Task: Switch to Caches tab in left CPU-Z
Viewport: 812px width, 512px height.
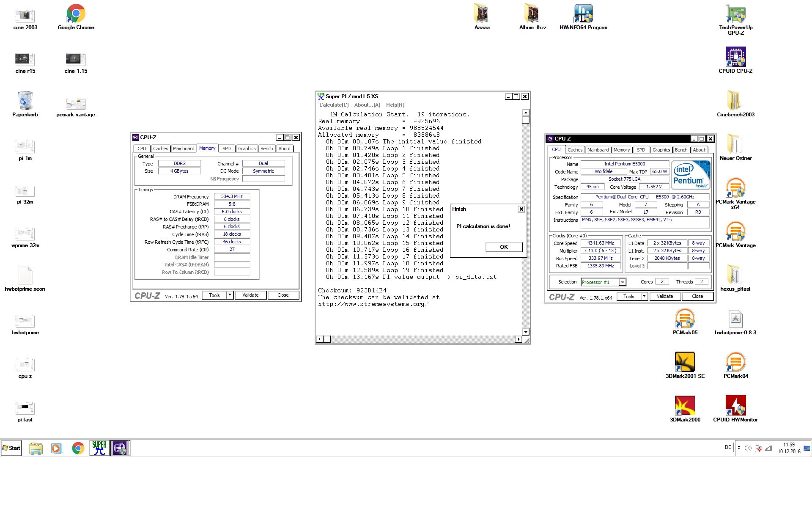Action: pyautogui.click(x=160, y=149)
